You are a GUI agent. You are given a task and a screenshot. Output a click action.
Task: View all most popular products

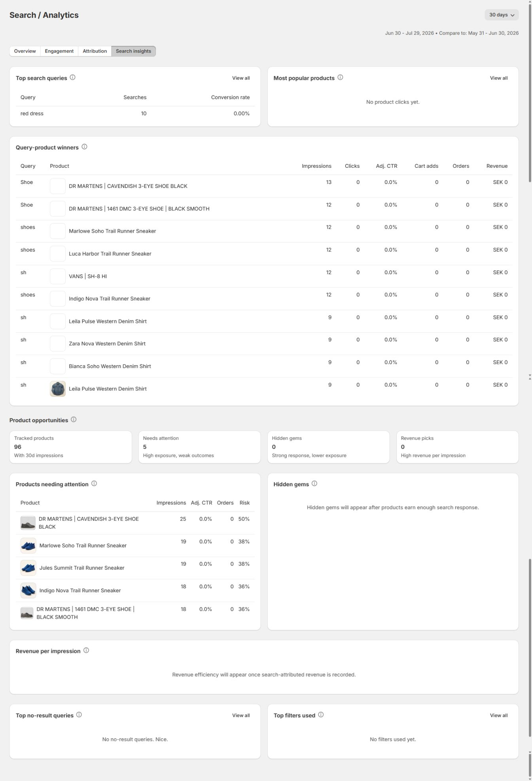499,78
